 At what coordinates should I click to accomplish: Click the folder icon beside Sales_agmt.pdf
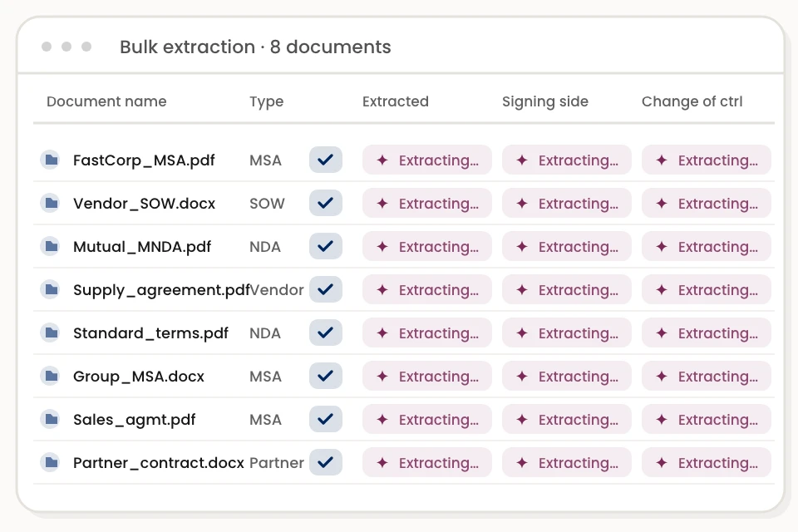point(51,420)
